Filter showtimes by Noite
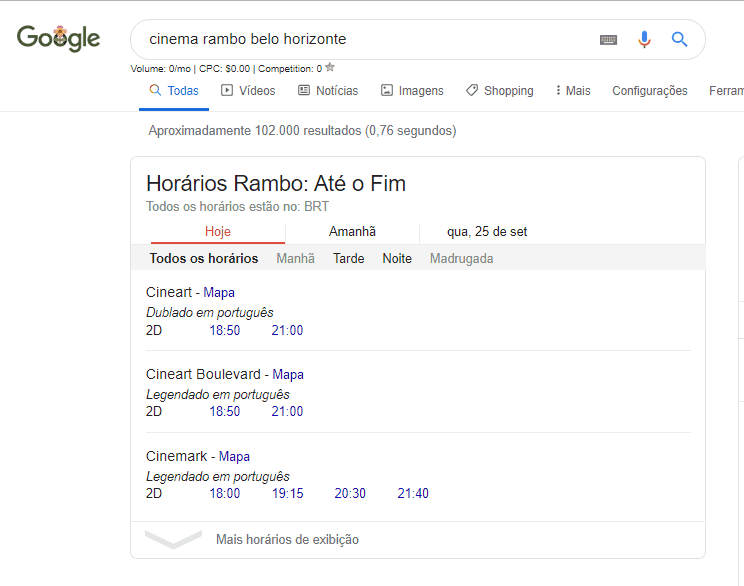This screenshot has width=744, height=586. pos(397,258)
